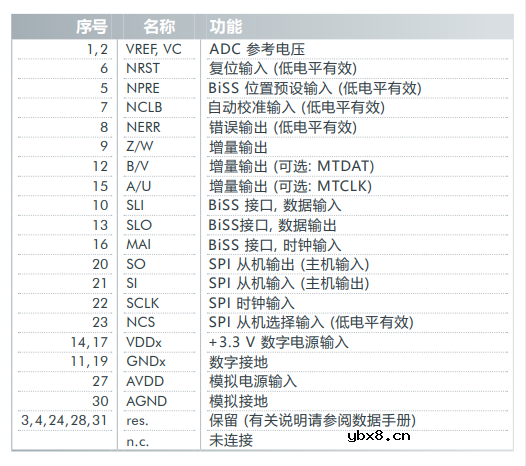Click the 序号 column header

pos(92,27)
